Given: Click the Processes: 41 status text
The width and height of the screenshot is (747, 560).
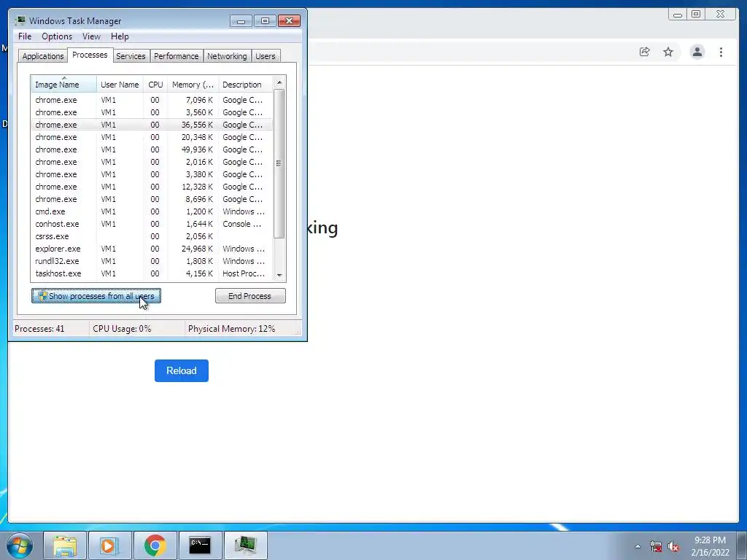Looking at the screenshot, I should (x=39, y=329).
